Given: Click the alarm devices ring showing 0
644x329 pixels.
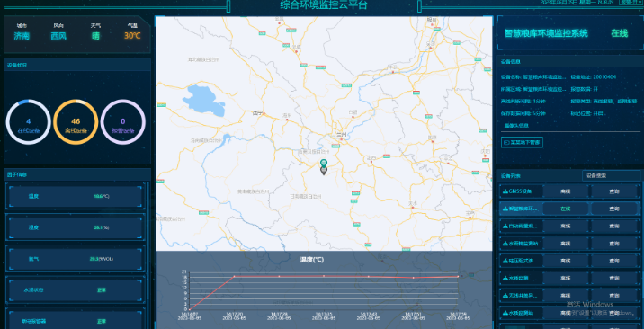Looking at the screenshot, I should pyautogui.click(x=123, y=122).
